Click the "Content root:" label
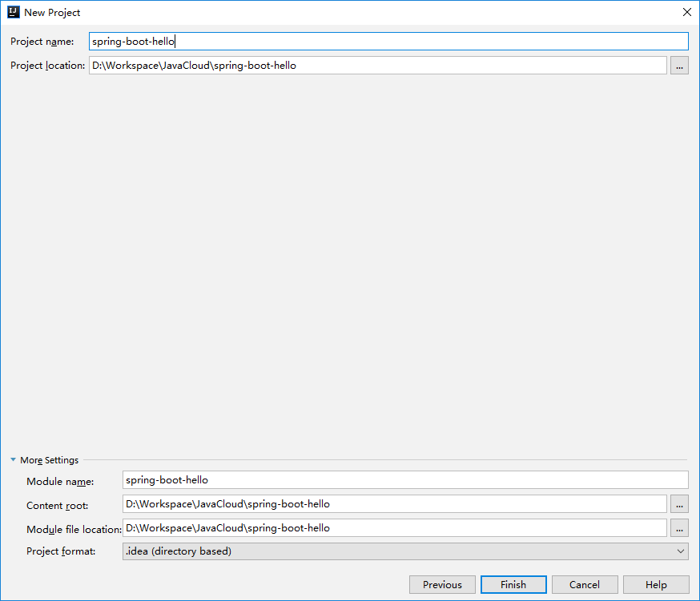Image resolution: width=700 pixels, height=601 pixels. click(x=58, y=506)
